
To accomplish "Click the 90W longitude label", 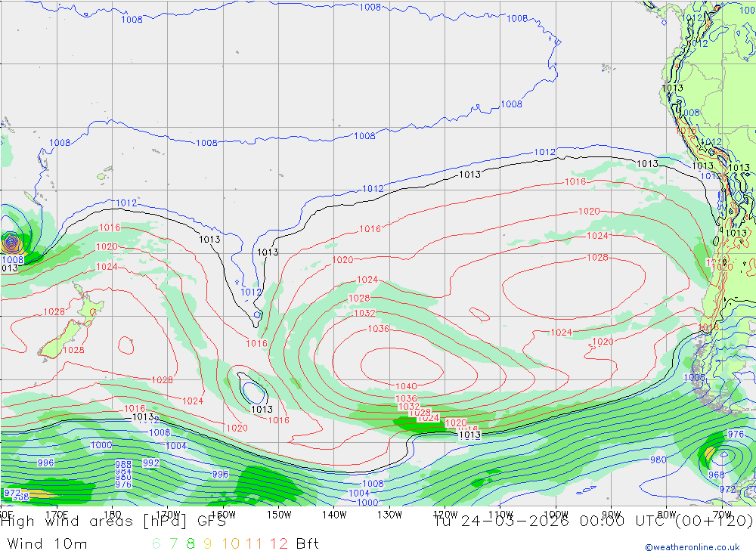I will point(612,515).
